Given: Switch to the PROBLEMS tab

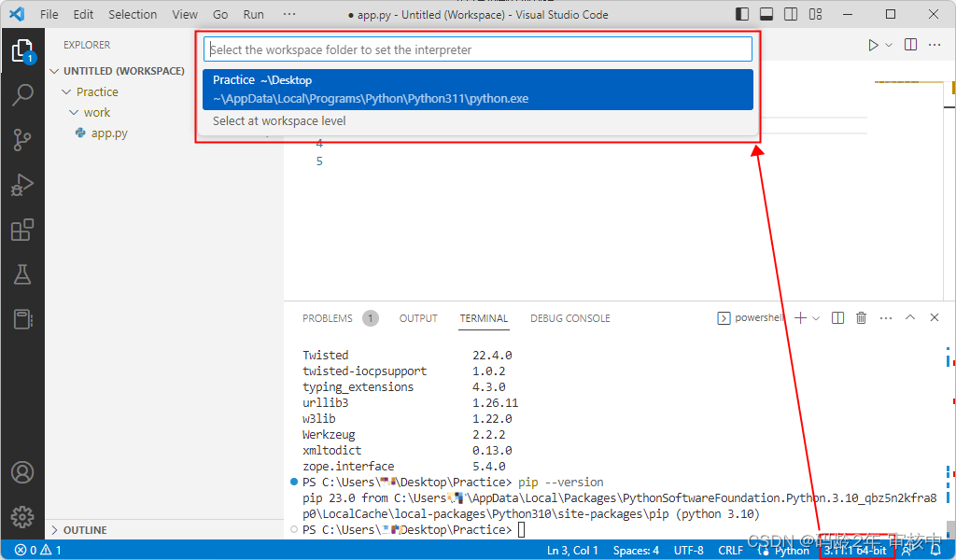Looking at the screenshot, I should [328, 318].
